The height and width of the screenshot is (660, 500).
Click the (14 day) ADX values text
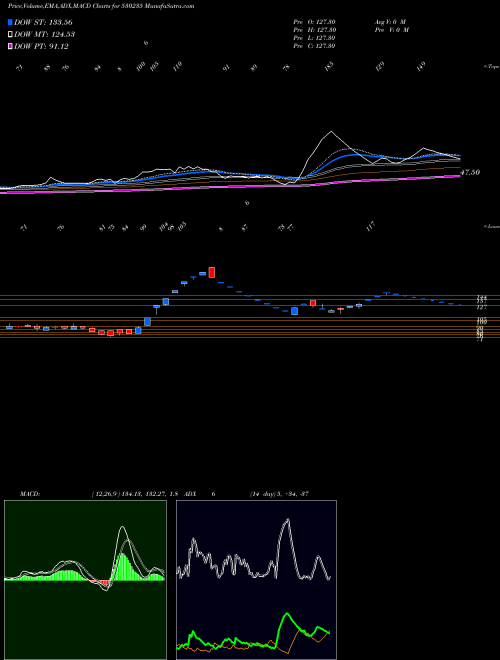(x=279, y=494)
